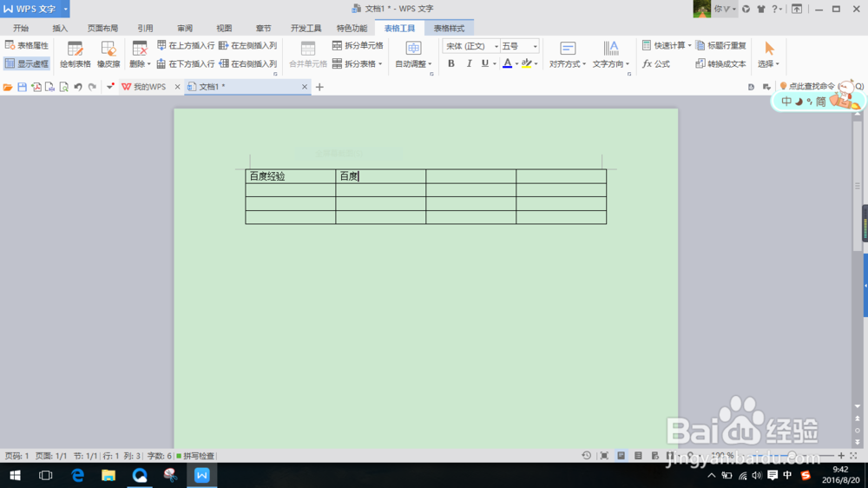Export to PDF from the quick toolbar
The height and width of the screenshot is (488, 868).
pyautogui.click(x=36, y=87)
